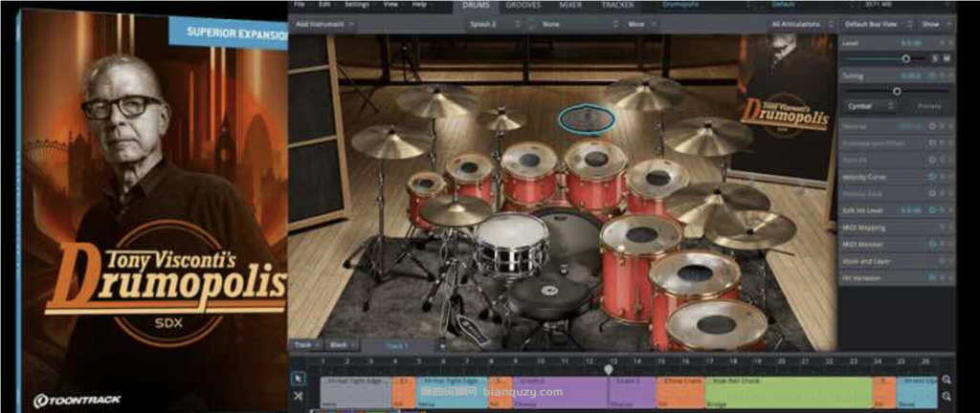Click the Level value field
This screenshot has height=413, width=980.
(x=910, y=43)
